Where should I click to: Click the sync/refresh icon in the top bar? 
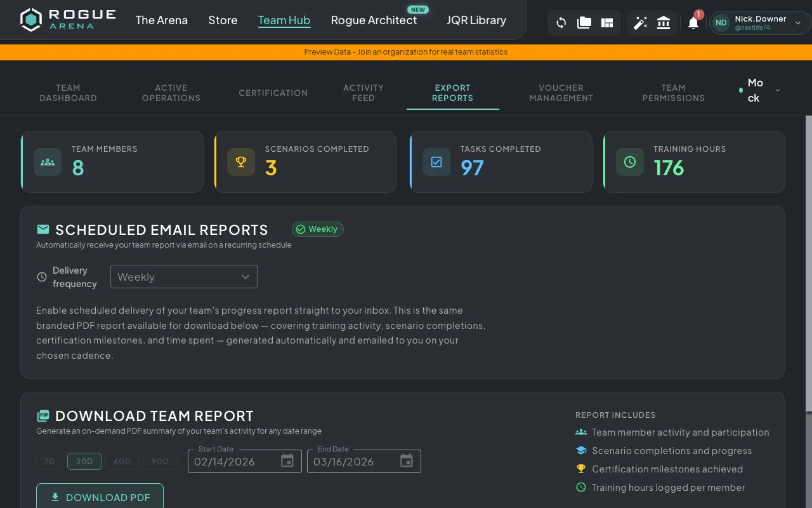[x=561, y=22]
